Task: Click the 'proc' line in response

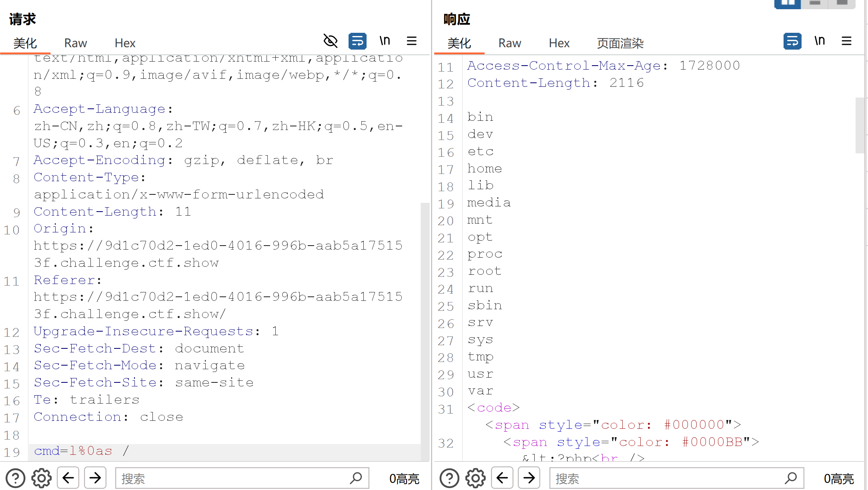Action: [485, 254]
